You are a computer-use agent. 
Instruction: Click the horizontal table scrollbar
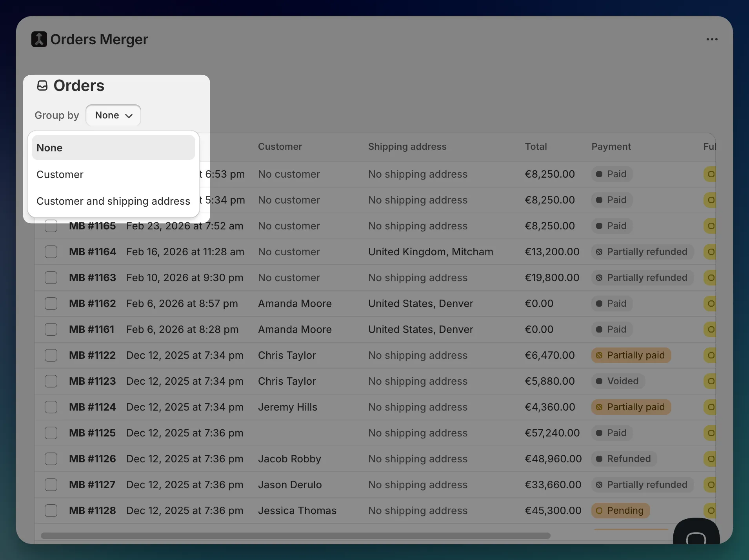[x=295, y=536]
